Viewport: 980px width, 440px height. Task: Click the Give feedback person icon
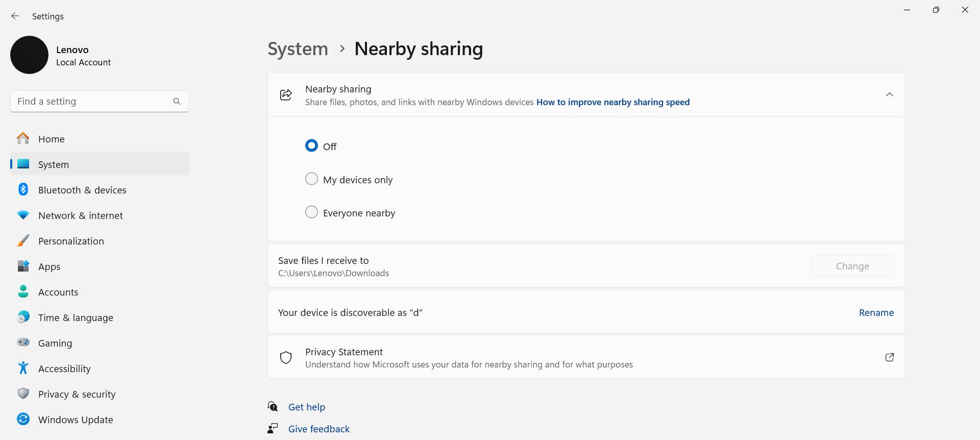click(x=273, y=428)
